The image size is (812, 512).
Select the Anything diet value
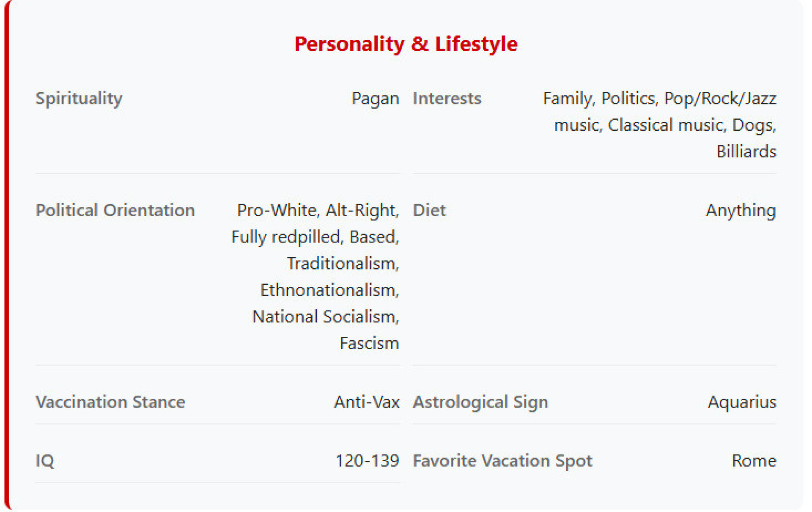pos(741,210)
